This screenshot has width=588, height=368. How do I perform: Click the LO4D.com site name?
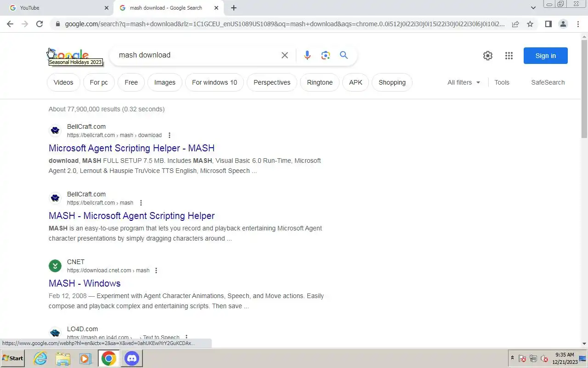pyautogui.click(x=82, y=329)
